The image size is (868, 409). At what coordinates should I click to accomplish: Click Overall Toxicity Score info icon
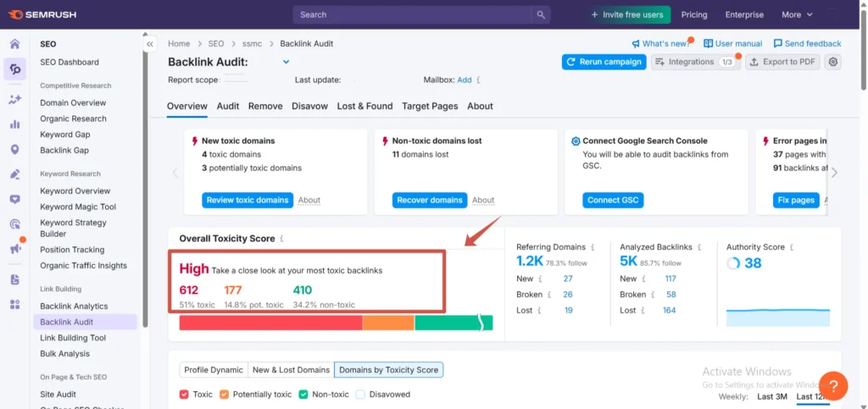click(281, 239)
